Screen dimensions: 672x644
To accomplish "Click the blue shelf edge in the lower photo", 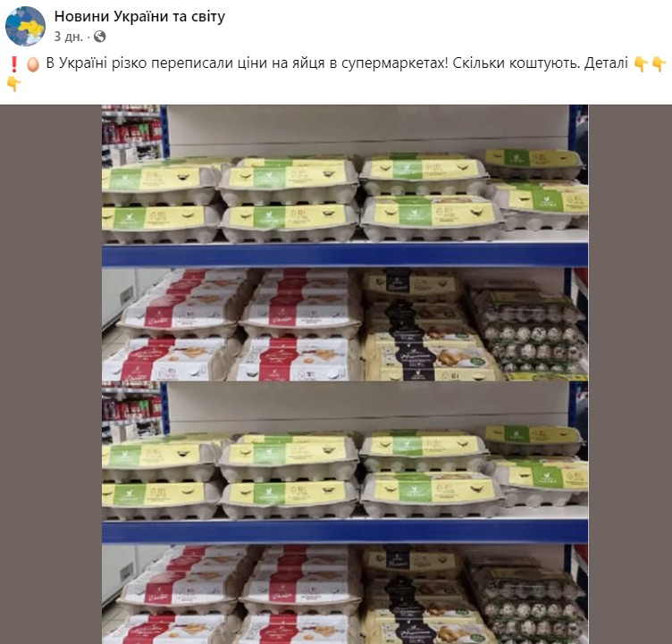I will coord(345,531).
